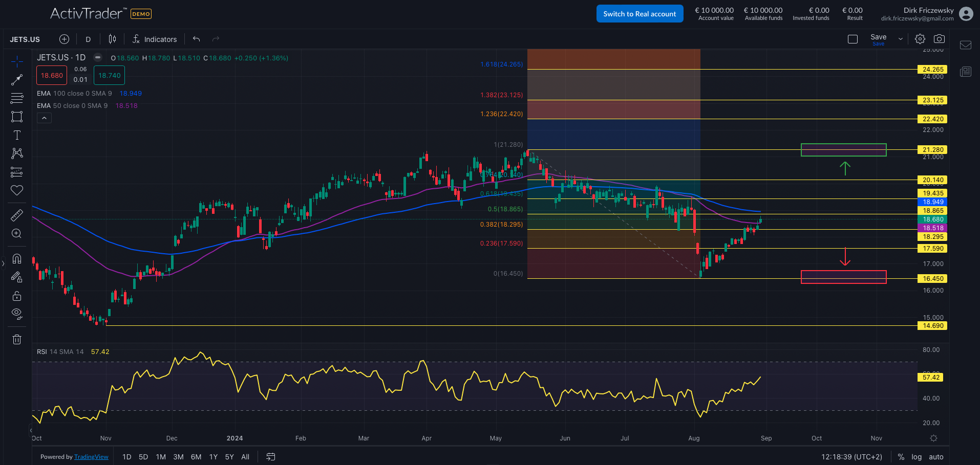Image resolution: width=980 pixels, height=465 pixels.
Task: Hide all drawings with the eye icon
Action: (x=17, y=314)
